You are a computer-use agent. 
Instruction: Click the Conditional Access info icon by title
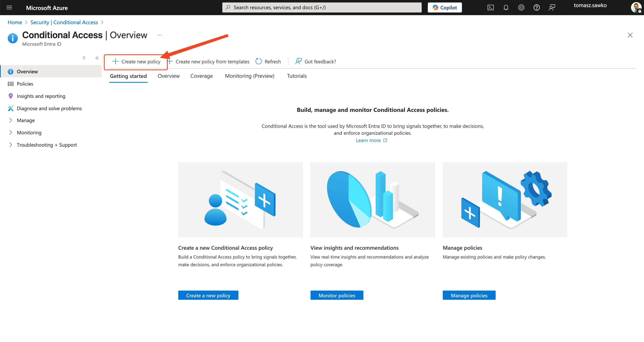(x=12, y=38)
